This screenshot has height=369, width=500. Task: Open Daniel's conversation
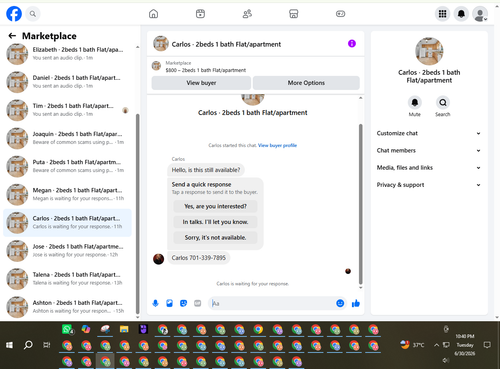(67, 82)
